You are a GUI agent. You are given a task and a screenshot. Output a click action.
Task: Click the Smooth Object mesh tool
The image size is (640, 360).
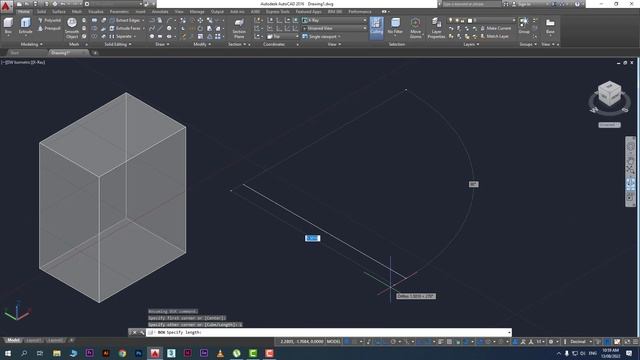pyautogui.click(x=71, y=28)
